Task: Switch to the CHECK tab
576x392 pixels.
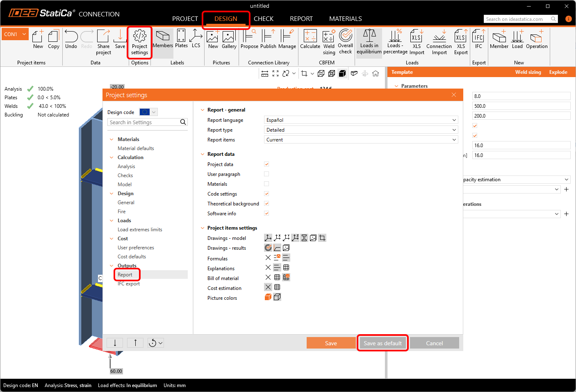Action: point(263,19)
